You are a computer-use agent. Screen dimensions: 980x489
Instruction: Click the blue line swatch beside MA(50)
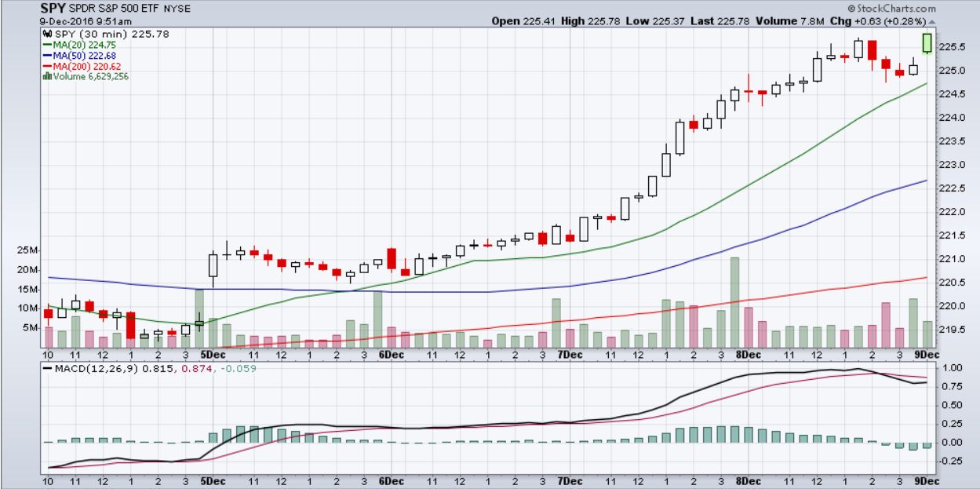[47, 56]
